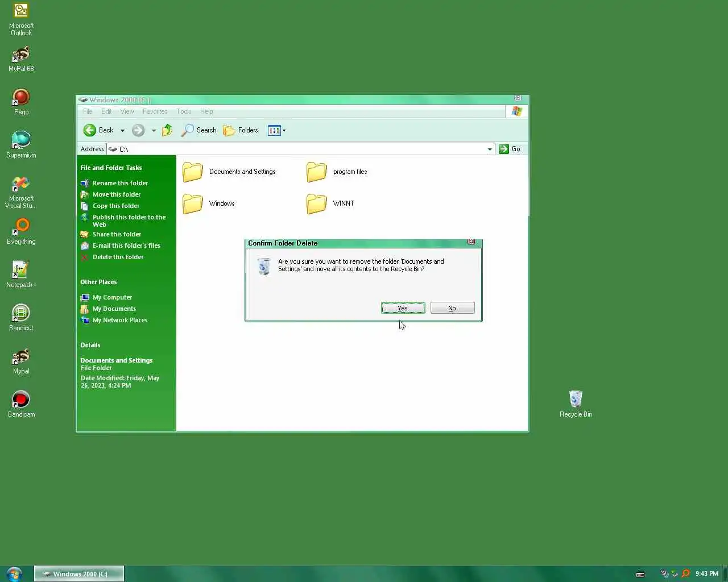
Task: Collapse the Other Places section header
Action: [98, 282]
